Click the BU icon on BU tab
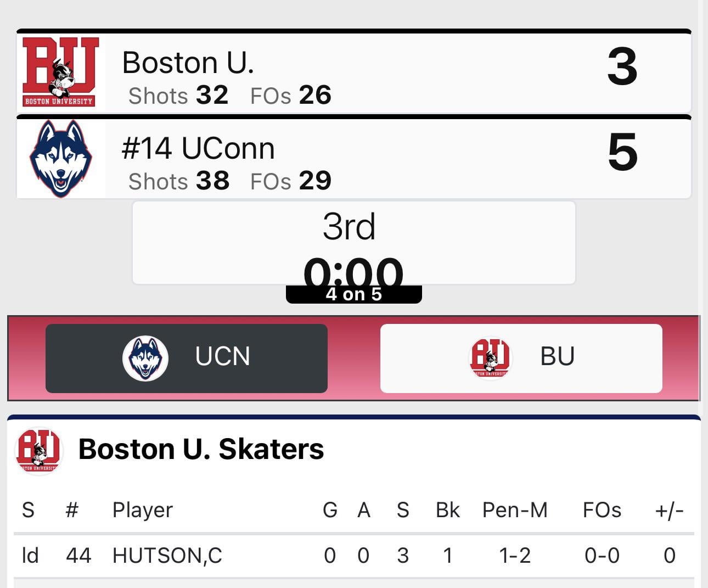This screenshot has width=708, height=588. [490, 358]
